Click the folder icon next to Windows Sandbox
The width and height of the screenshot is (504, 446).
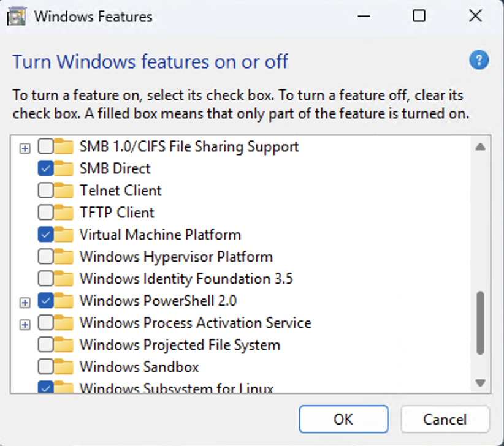pyautogui.click(x=64, y=367)
